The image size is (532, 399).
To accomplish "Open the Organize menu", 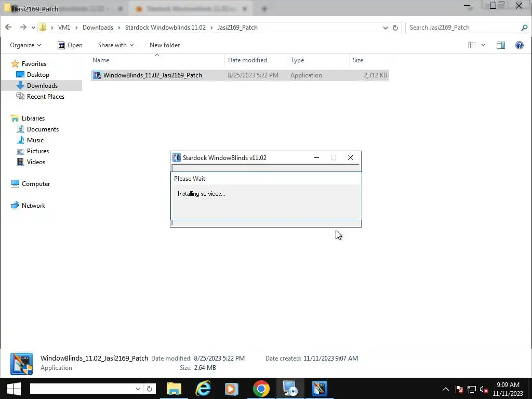I will point(25,45).
